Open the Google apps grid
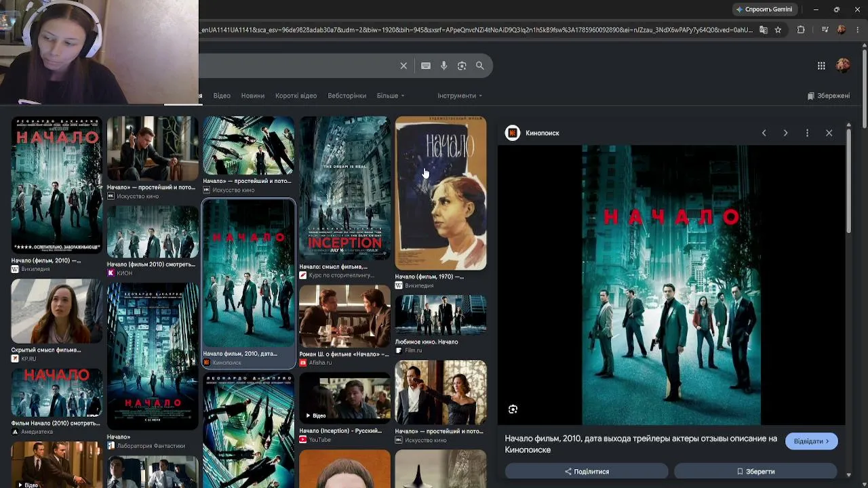The image size is (868, 488). click(821, 66)
